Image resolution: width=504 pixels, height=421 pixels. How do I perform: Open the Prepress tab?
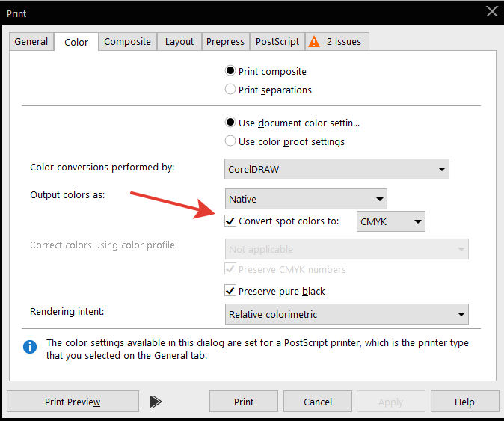[226, 42]
